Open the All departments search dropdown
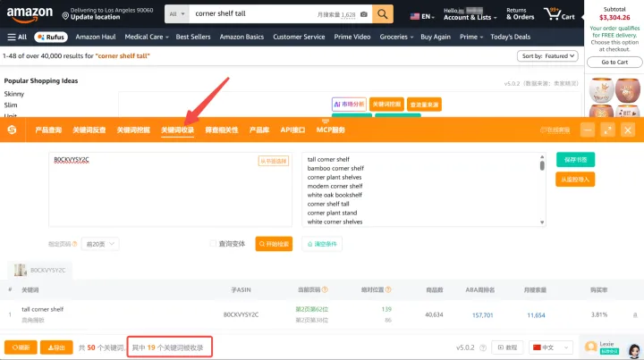 pyautogui.click(x=176, y=14)
